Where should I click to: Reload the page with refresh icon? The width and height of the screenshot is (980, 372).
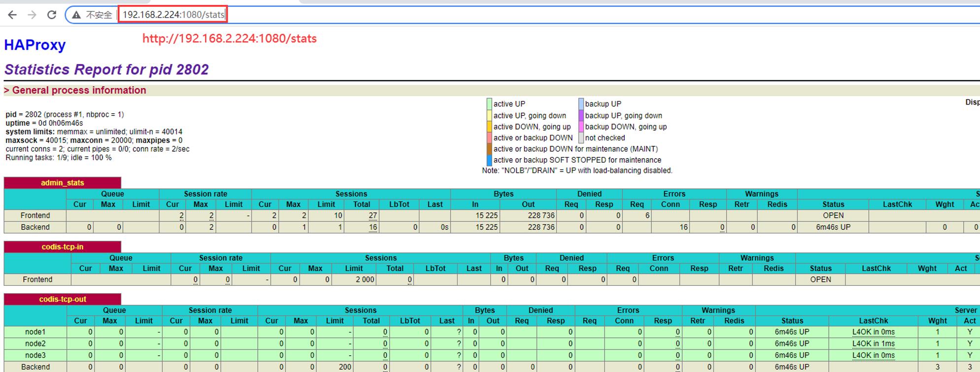tap(52, 15)
